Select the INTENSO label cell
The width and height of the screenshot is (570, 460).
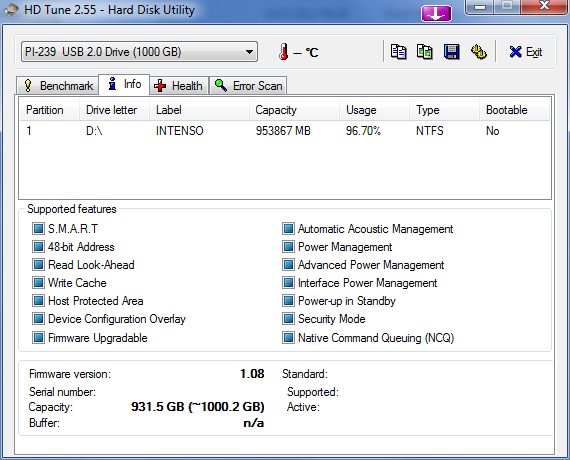pyautogui.click(x=180, y=131)
